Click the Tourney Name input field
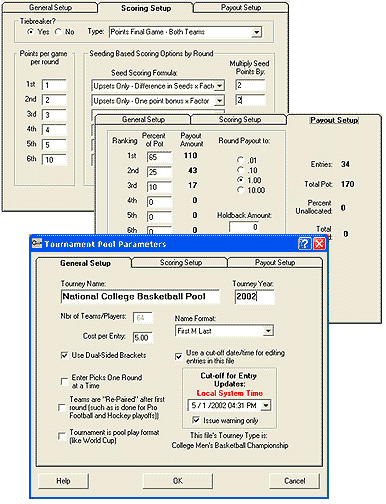This screenshot has height=504, width=386. (140, 297)
